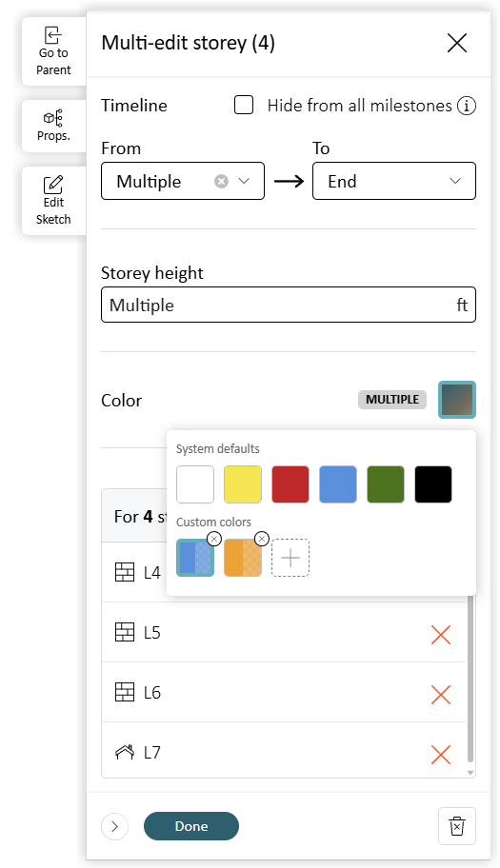Click the Go to Parent icon
The image size is (500, 868).
53,36
